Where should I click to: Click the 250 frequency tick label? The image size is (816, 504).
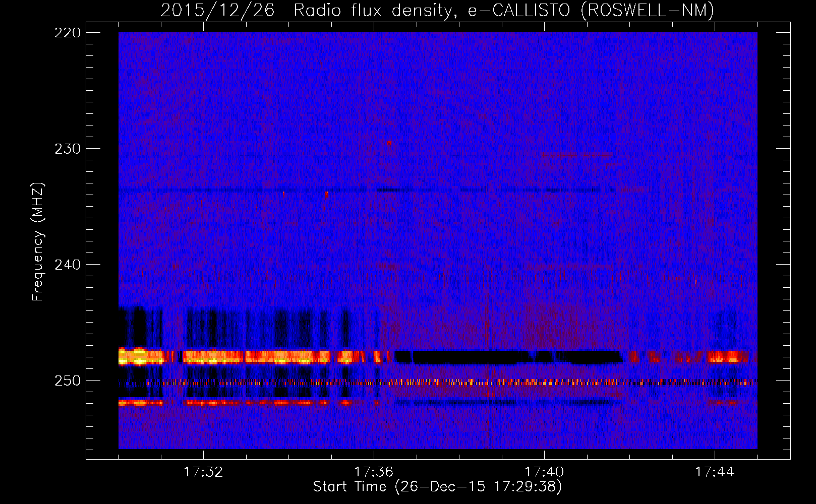coord(68,381)
